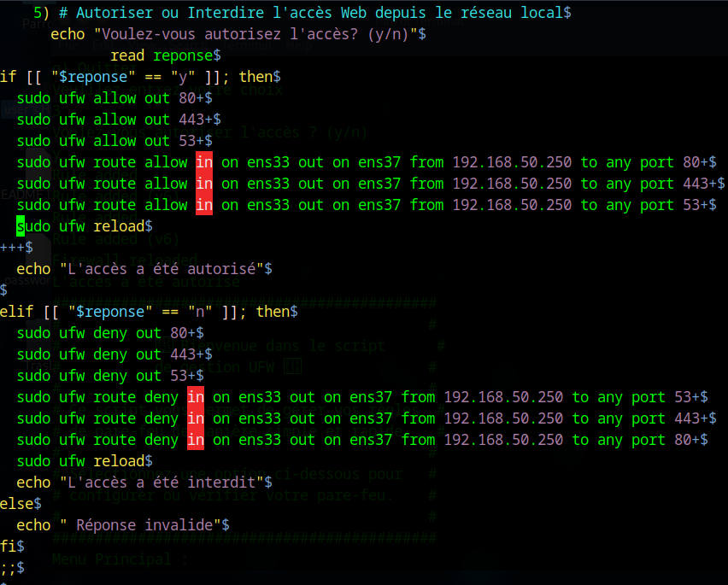The width and height of the screenshot is (728, 585).
Task: Click the red highlighted 'in' on the deny port 53 line
Action: pyautogui.click(x=196, y=397)
